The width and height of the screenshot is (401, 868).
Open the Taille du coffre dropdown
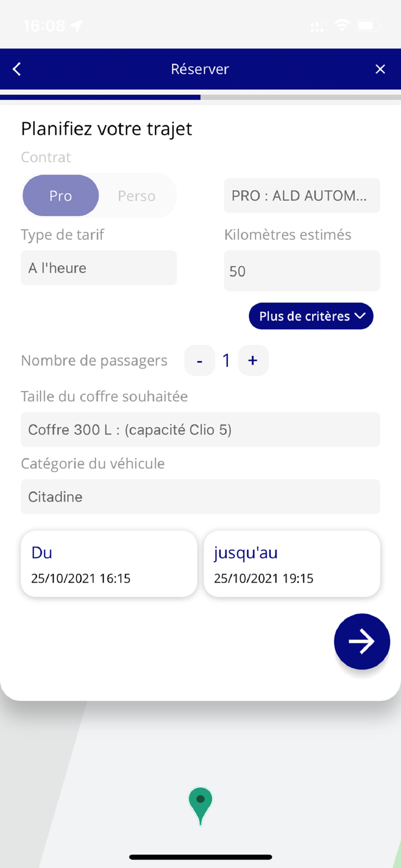click(200, 429)
